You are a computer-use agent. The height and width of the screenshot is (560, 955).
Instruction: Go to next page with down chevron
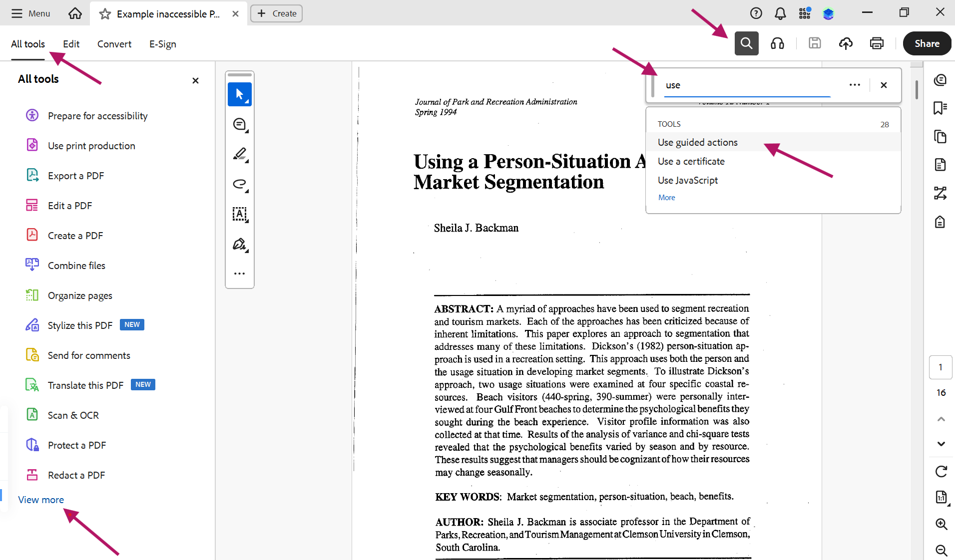(941, 444)
